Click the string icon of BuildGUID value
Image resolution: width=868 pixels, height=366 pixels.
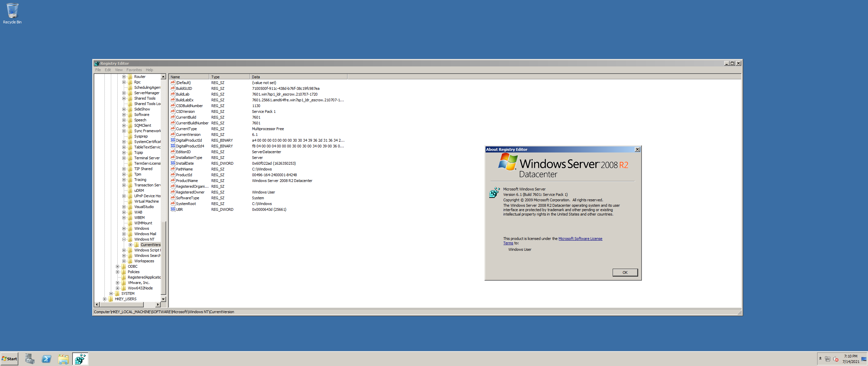point(173,88)
